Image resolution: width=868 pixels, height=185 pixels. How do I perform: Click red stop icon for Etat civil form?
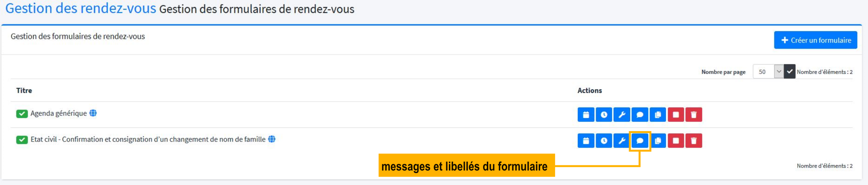(x=676, y=141)
